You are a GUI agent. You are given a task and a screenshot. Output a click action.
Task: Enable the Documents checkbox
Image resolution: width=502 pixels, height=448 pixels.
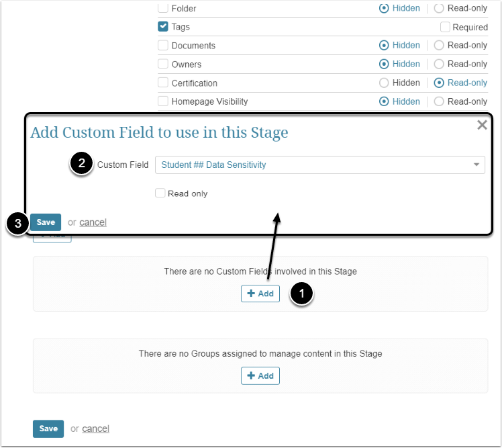[x=162, y=46]
